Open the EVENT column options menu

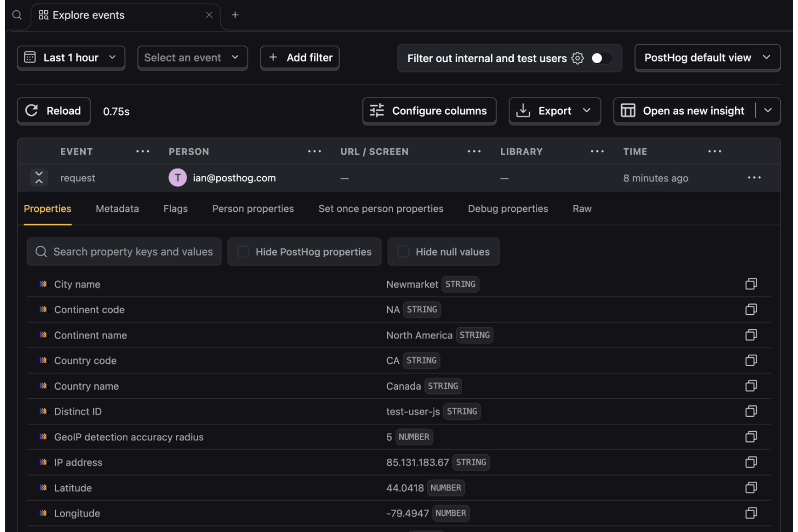pos(143,151)
